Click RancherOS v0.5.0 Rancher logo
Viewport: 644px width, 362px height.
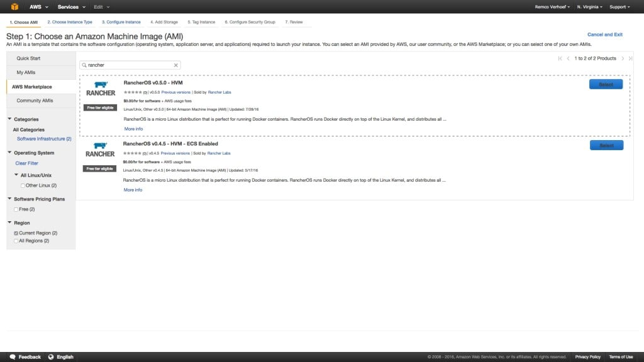[x=101, y=89]
